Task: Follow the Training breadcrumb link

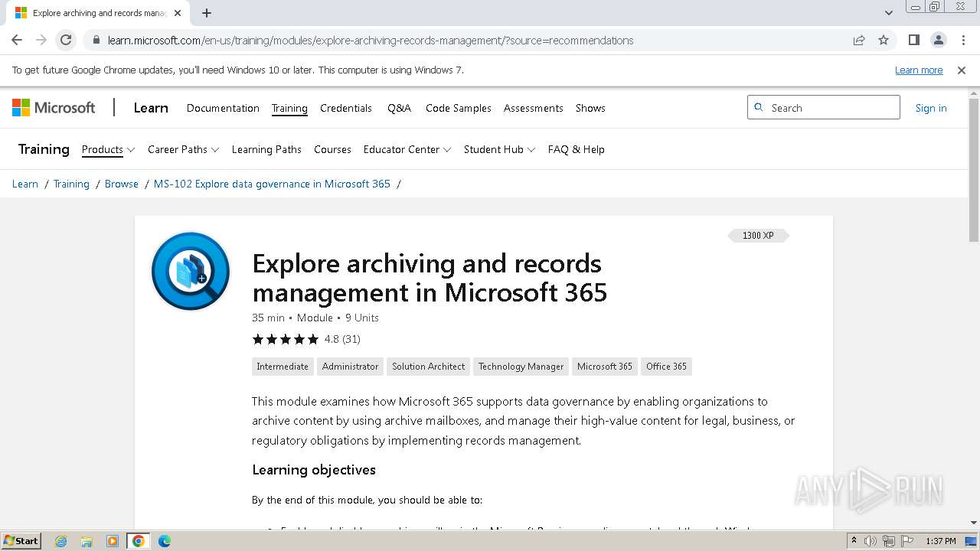Action: point(71,184)
